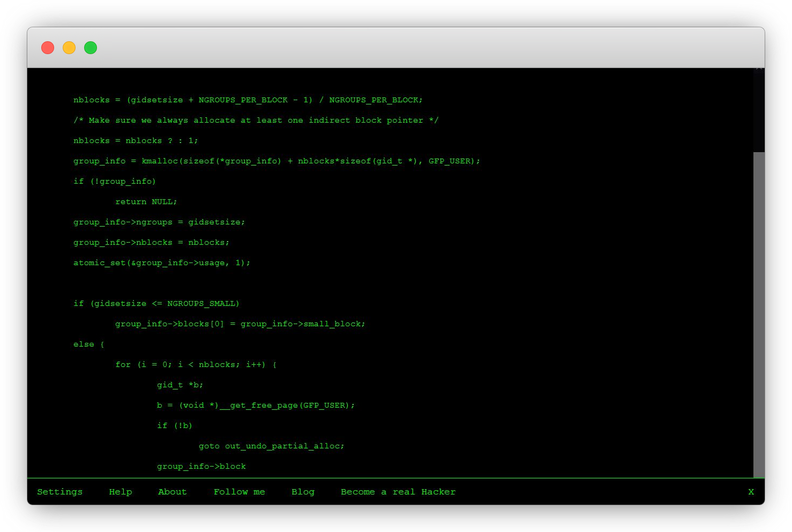Click the "else {" line
This screenshot has width=792, height=532.
tap(87, 344)
